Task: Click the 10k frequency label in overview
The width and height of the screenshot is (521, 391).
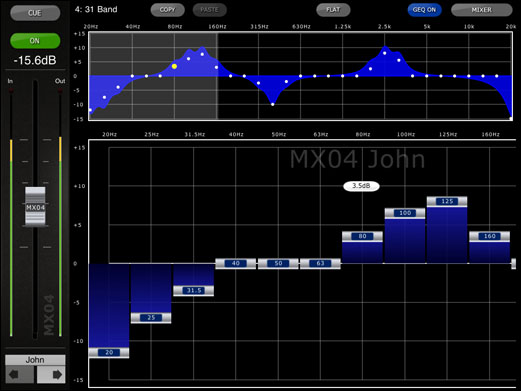Action: [469, 27]
